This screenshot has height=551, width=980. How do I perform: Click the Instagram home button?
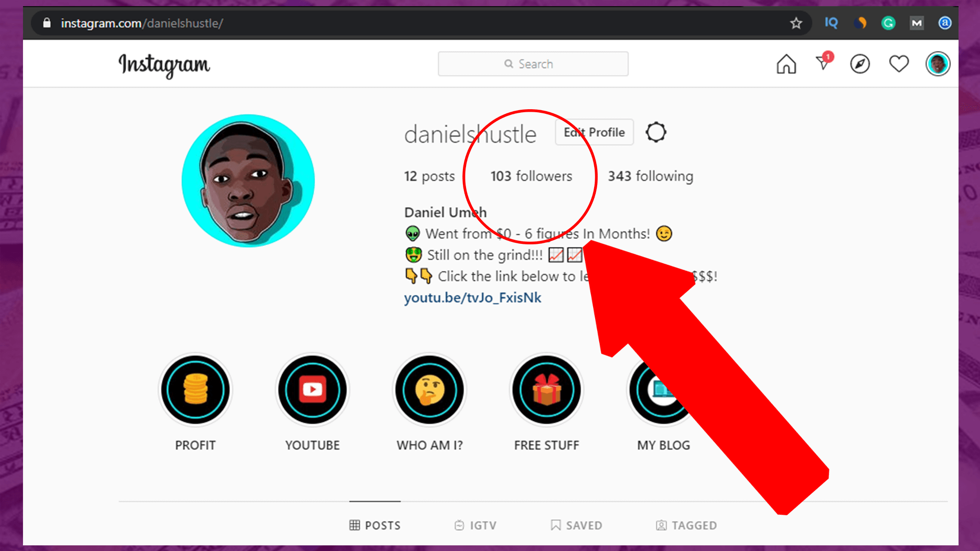point(786,64)
